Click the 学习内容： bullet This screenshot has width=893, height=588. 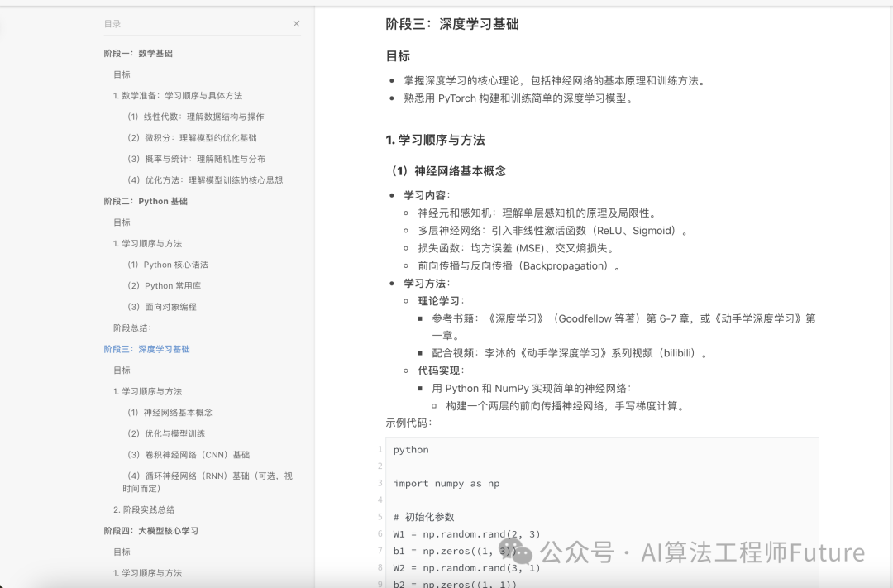point(427,195)
